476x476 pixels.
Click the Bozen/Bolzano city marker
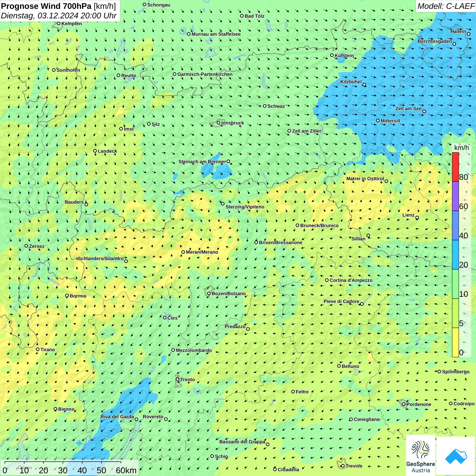[209, 293]
